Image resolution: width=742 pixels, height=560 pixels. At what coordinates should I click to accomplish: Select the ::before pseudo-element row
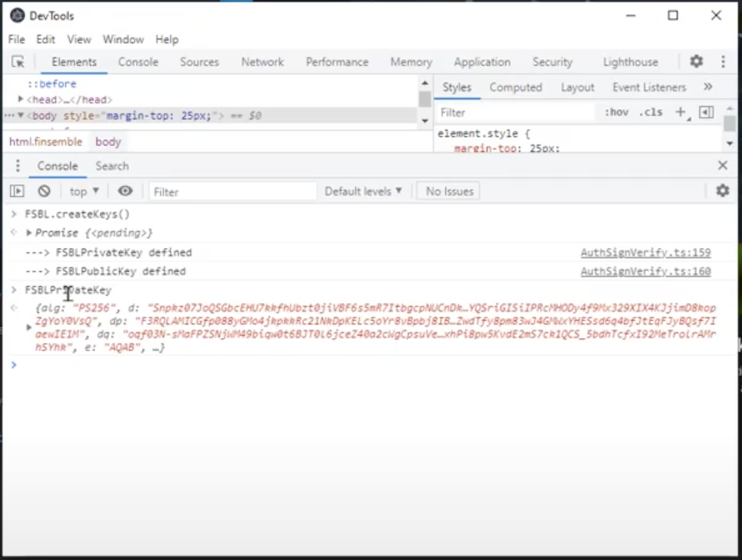52,83
